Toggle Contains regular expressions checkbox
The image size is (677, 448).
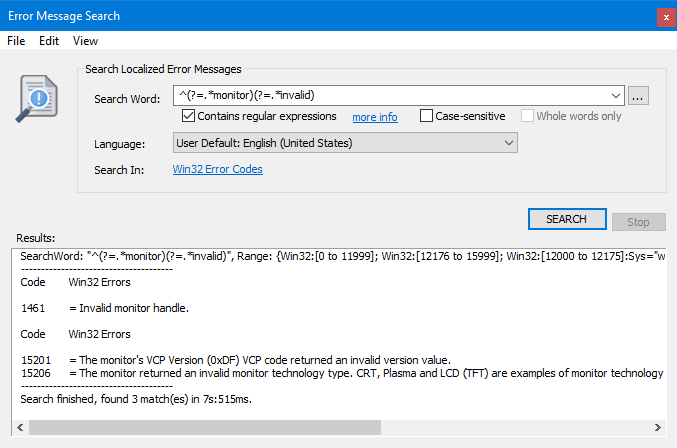pyautogui.click(x=188, y=116)
